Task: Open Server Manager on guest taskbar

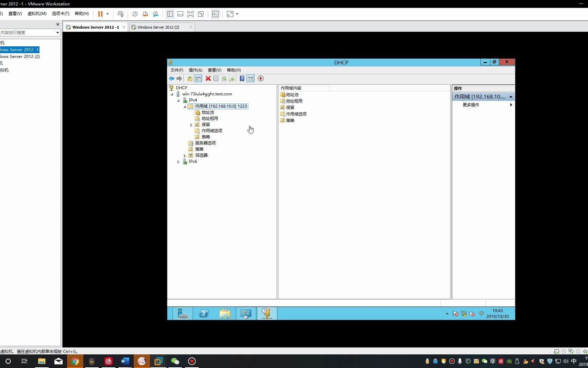Action: [x=183, y=313]
